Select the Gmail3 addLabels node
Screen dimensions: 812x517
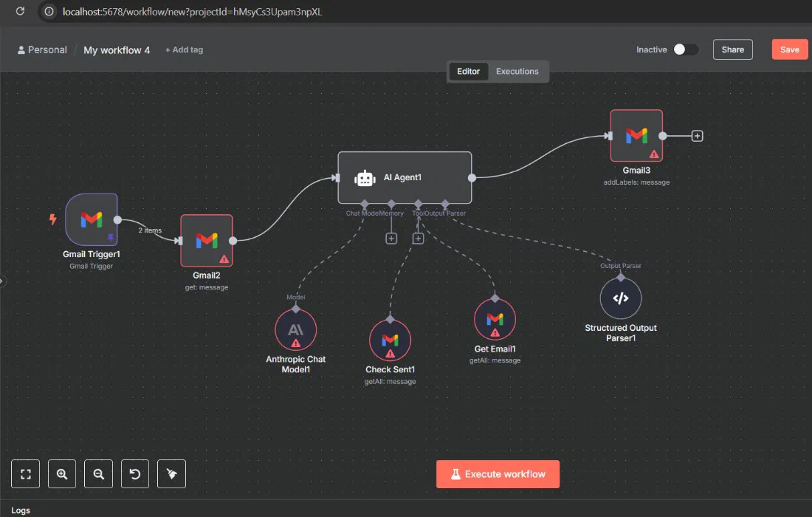(636, 136)
